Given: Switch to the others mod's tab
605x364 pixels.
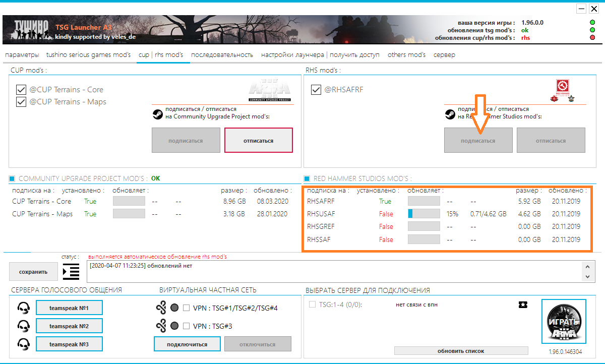Looking at the screenshot, I should [x=406, y=55].
